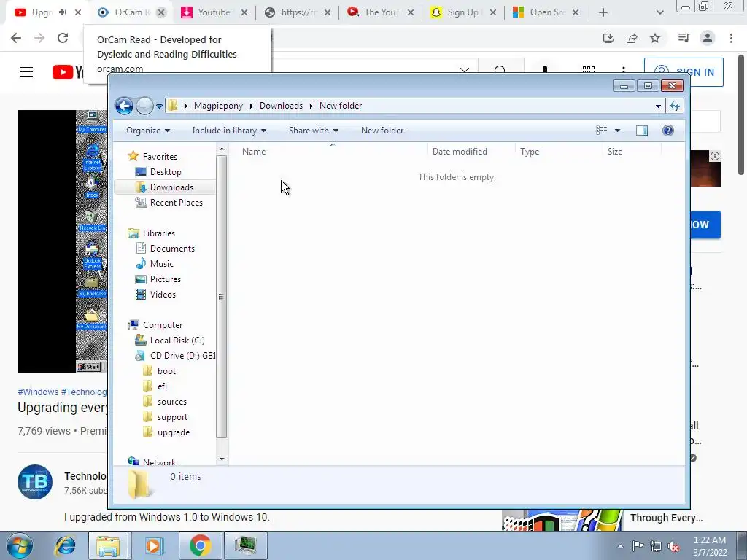Open a new browser tab
747x560 pixels.
603,12
